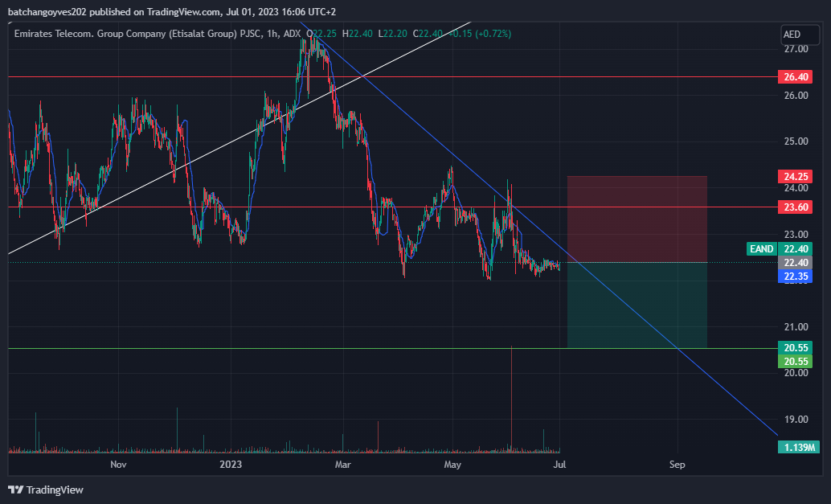Screen dimensions: 831x504
Task: Click the Sep label on time axis
Action: tap(677, 465)
